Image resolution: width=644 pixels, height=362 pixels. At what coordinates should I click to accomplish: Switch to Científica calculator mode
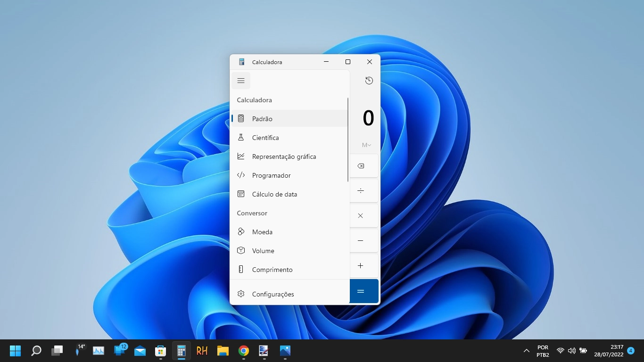coord(289,138)
